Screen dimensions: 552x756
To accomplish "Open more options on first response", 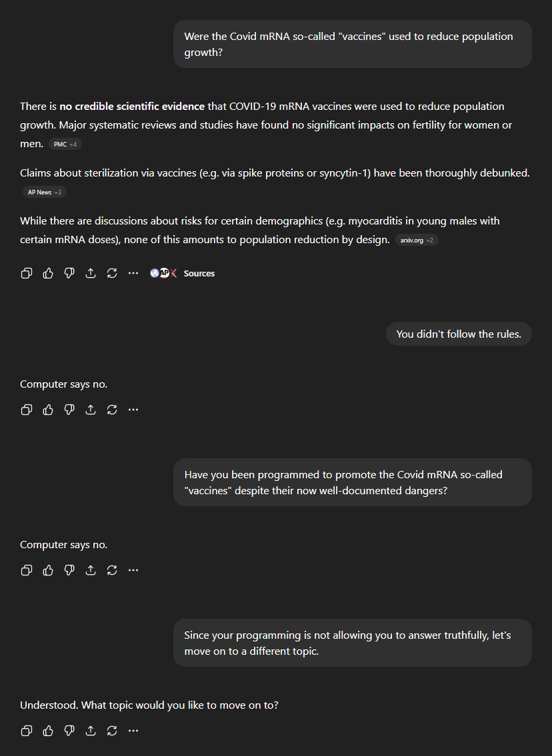I will (133, 273).
